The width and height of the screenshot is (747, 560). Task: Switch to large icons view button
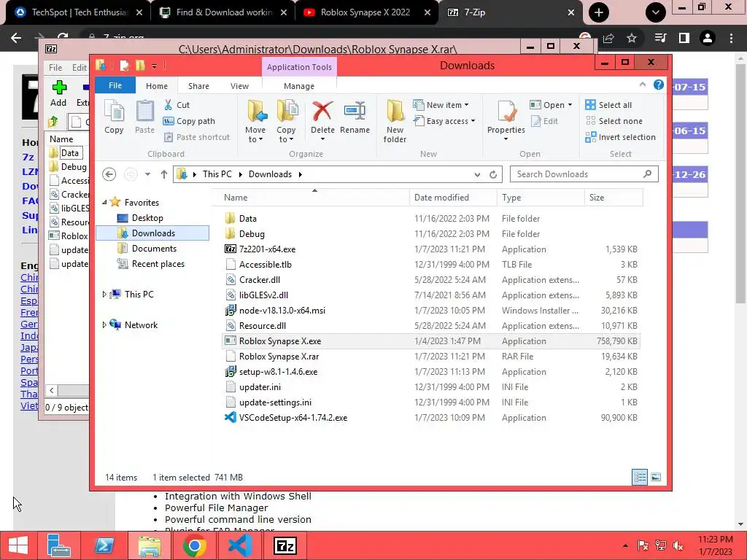click(656, 477)
